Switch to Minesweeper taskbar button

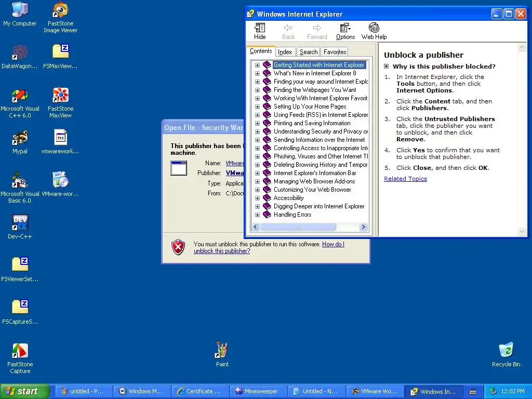[258, 391]
